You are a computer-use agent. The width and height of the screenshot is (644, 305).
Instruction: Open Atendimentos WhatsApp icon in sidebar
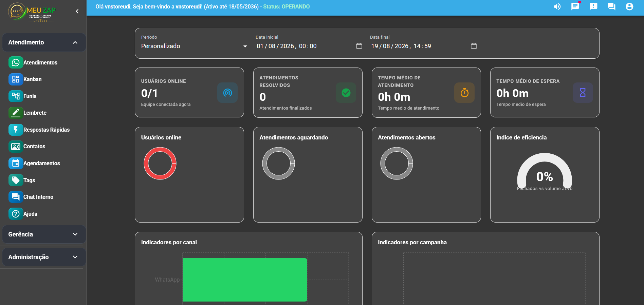coord(16,62)
